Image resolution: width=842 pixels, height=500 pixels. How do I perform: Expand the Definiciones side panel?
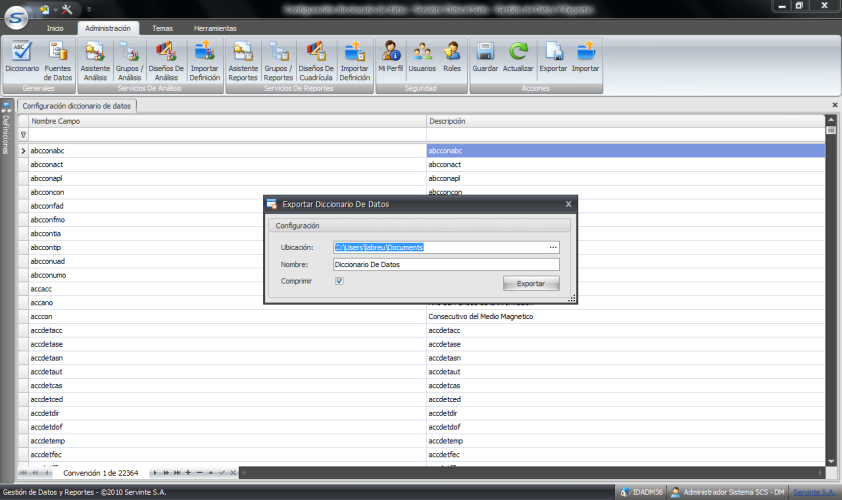point(6,130)
